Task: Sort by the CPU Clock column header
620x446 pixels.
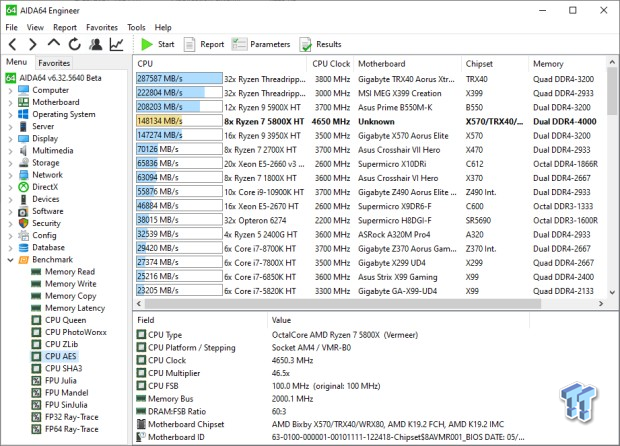Action: point(331,64)
